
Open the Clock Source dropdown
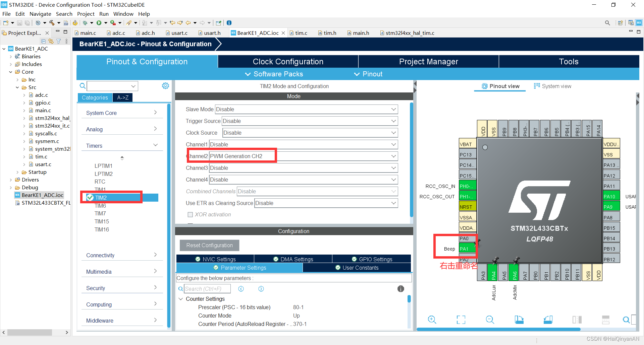310,133
